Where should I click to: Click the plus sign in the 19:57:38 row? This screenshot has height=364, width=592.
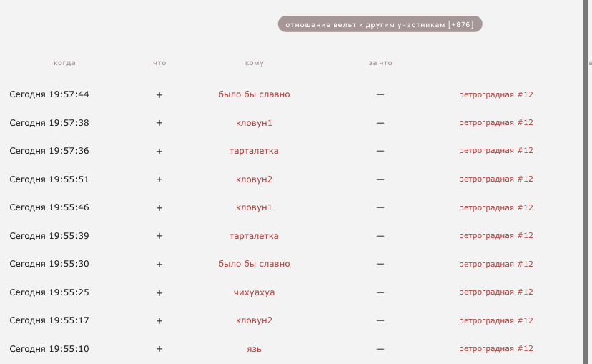(x=159, y=123)
